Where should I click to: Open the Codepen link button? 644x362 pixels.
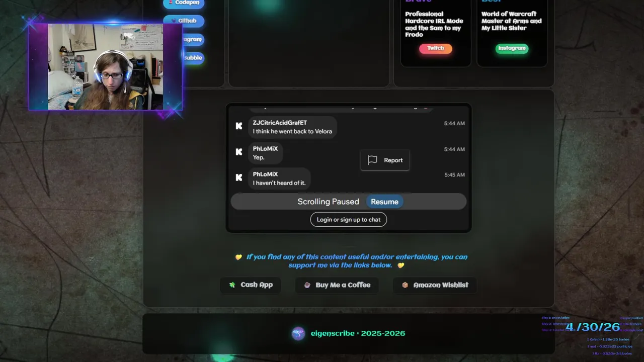coord(184,3)
